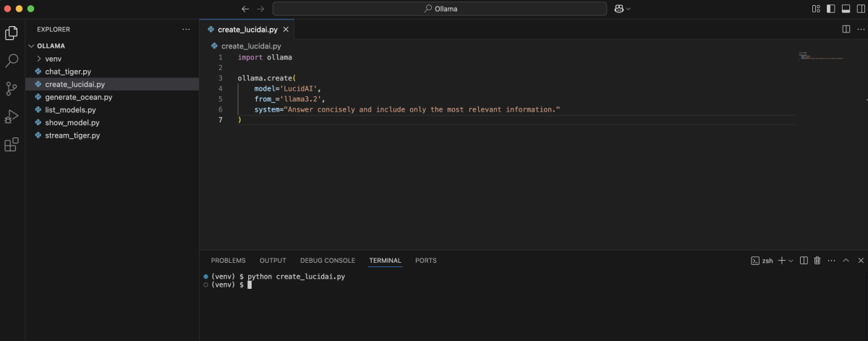
Task: Click the system= prompt string line
Action: [407, 109]
